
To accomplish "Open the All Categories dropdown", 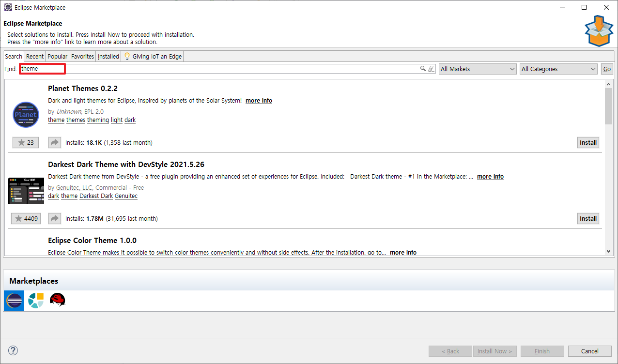I will tap(558, 69).
